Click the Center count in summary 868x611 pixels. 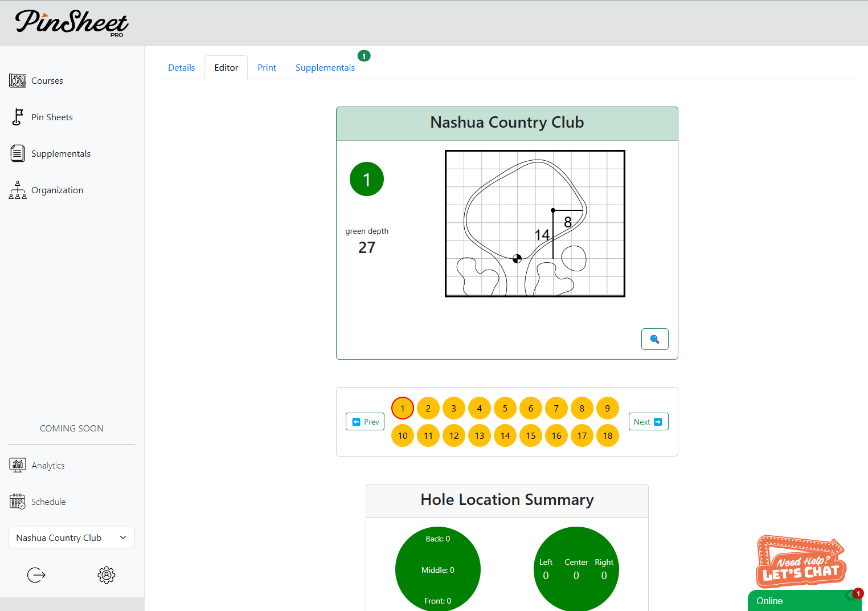pyautogui.click(x=576, y=575)
